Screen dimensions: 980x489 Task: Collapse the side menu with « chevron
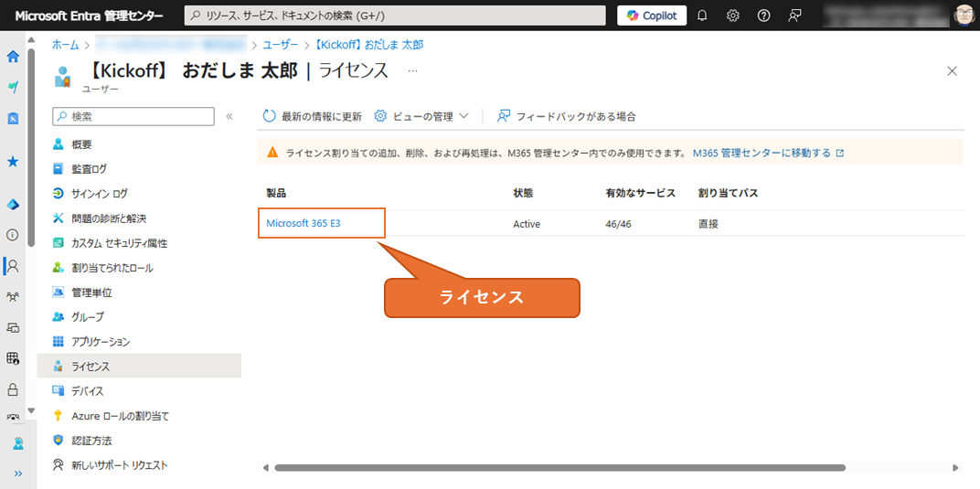pos(229,116)
